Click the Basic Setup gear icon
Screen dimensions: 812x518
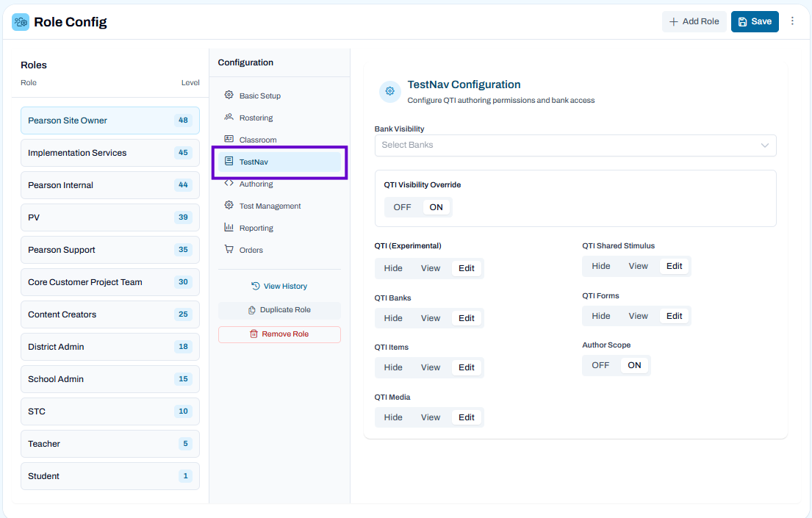coord(229,95)
